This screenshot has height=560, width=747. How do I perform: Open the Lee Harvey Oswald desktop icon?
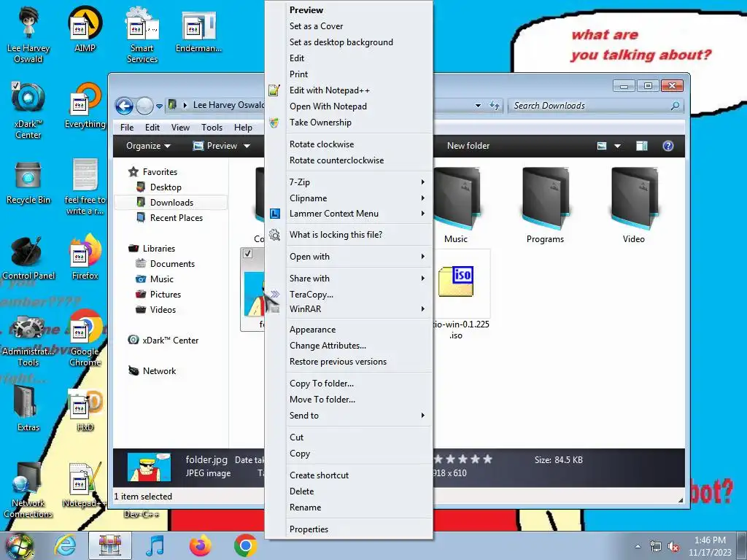tap(28, 34)
